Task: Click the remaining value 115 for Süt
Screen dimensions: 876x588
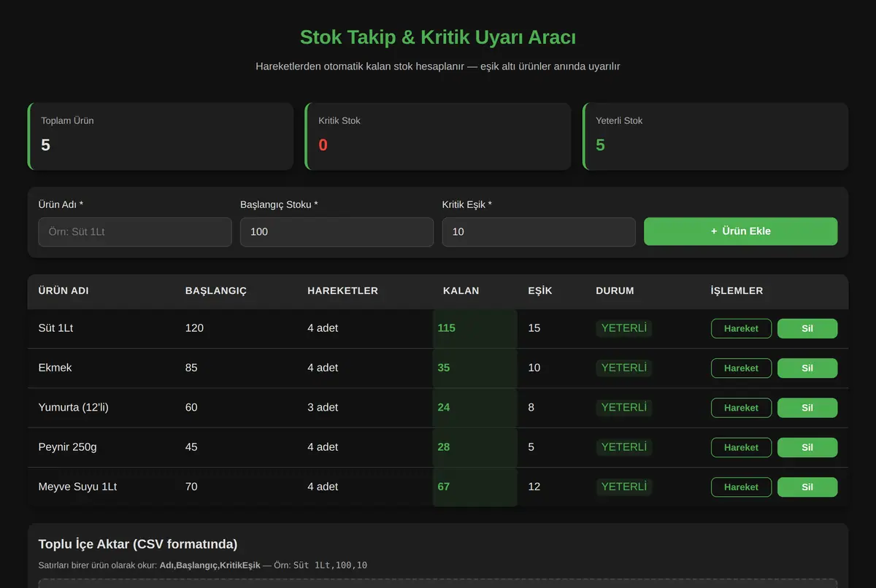Action: click(x=446, y=328)
